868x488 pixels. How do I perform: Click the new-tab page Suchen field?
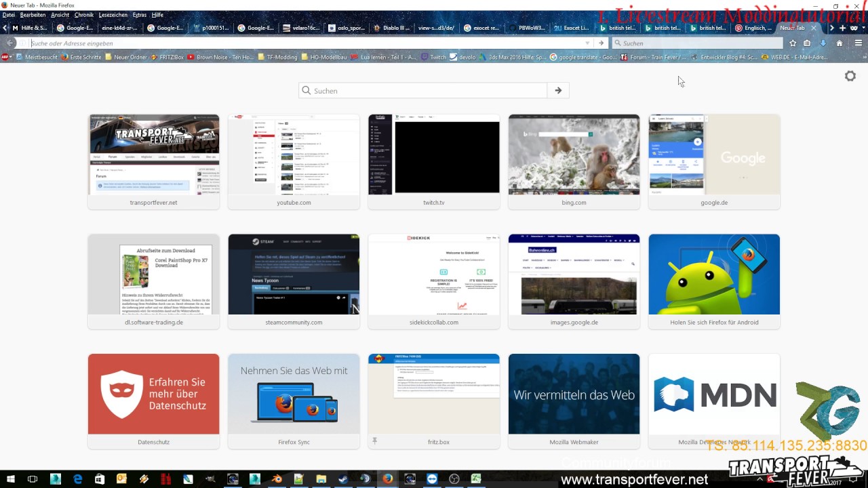pos(423,90)
